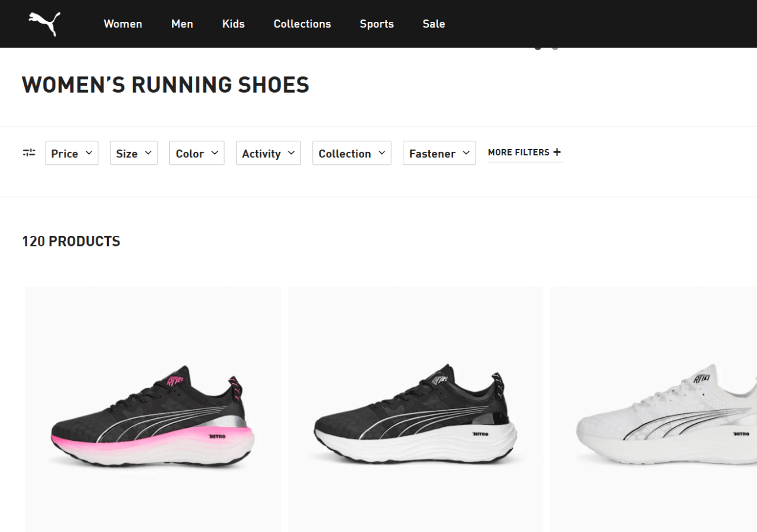The image size is (757, 532).
Task: Navigate to the Sports section
Action: [x=377, y=24]
